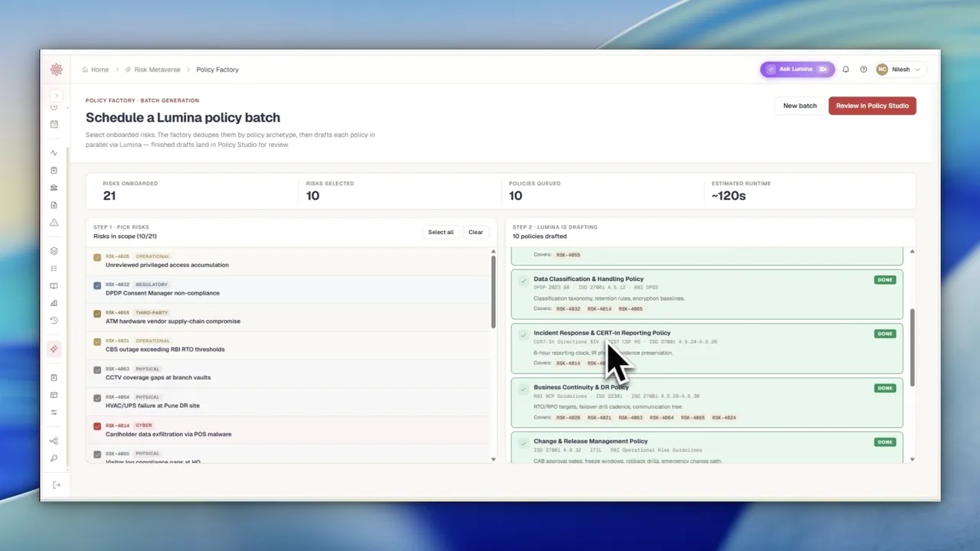Click the risk list scroll-up arrow
This screenshot has height=551, width=980.
coord(493,252)
